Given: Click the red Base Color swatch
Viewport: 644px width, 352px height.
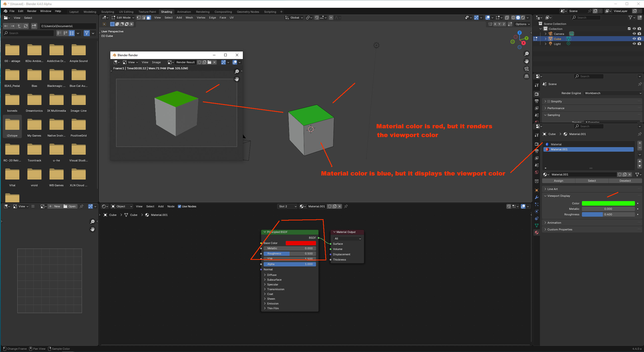Looking at the screenshot, I should pos(301,243).
